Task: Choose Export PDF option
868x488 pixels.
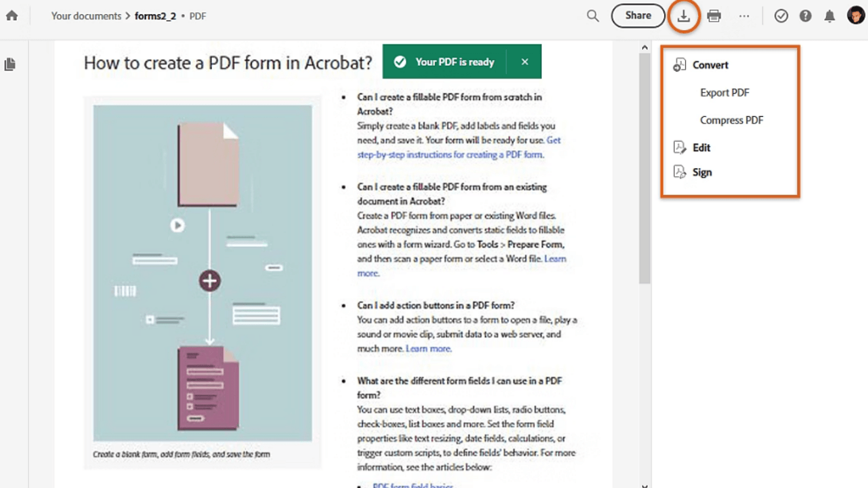Action: click(x=724, y=93)
